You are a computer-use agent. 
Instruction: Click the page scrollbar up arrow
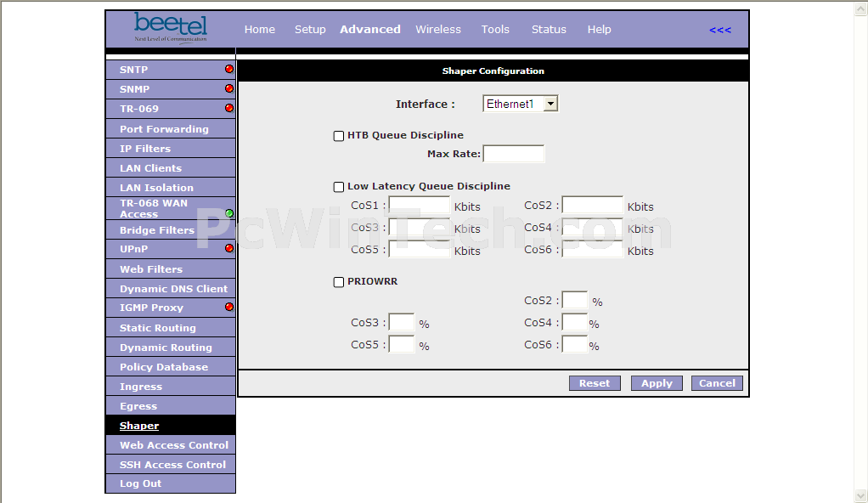[861, 8]
